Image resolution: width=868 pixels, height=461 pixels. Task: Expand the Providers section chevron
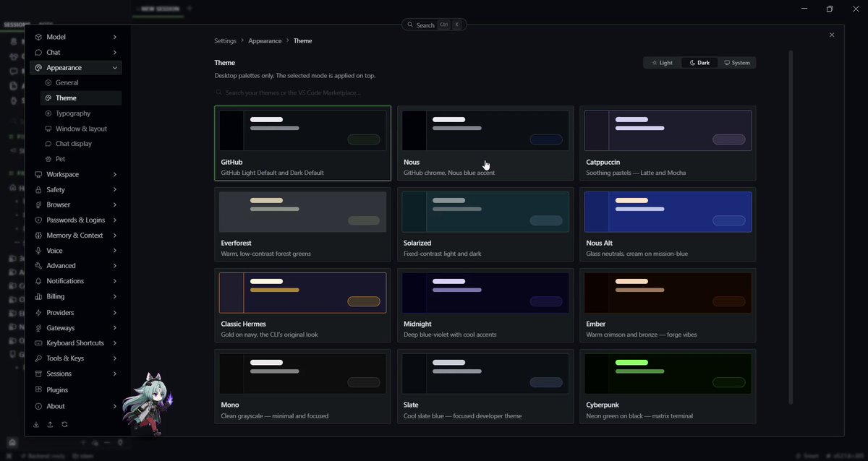(115, 313)
